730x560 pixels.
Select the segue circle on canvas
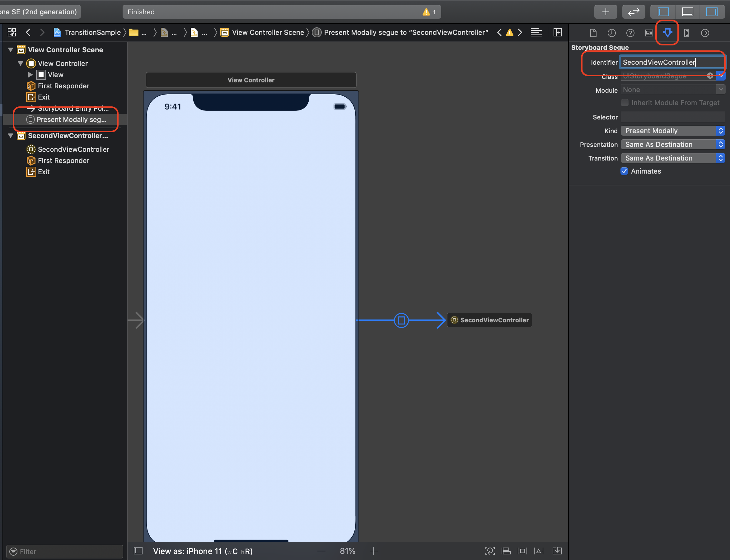point(401,320)
